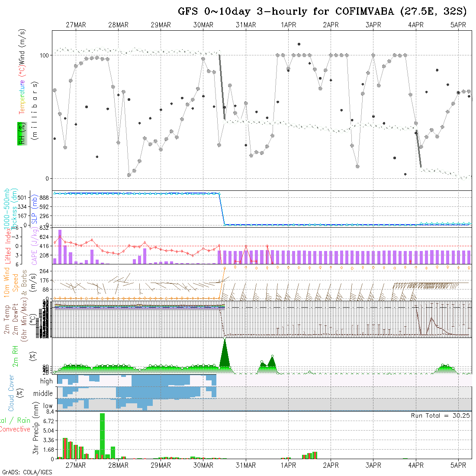Click the 5APR date label on top axis

tap(458, 25)
